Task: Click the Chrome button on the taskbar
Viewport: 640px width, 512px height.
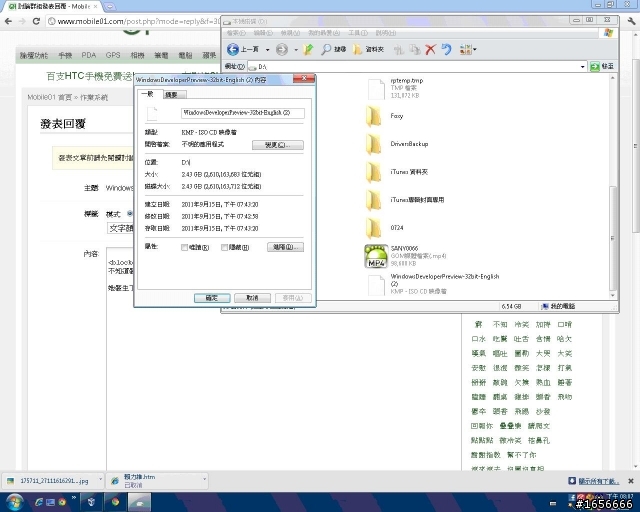Action: (x=116, y=502)
